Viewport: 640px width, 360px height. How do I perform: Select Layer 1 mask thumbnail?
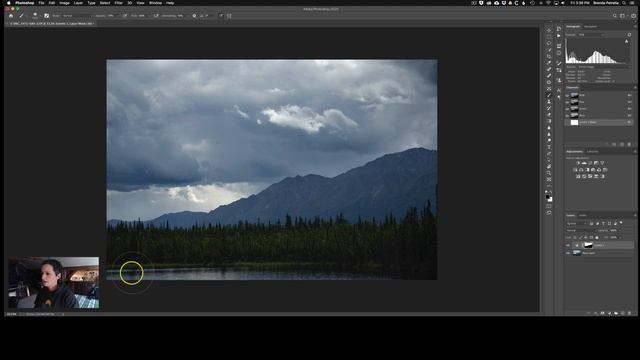[x=588, y=245]
